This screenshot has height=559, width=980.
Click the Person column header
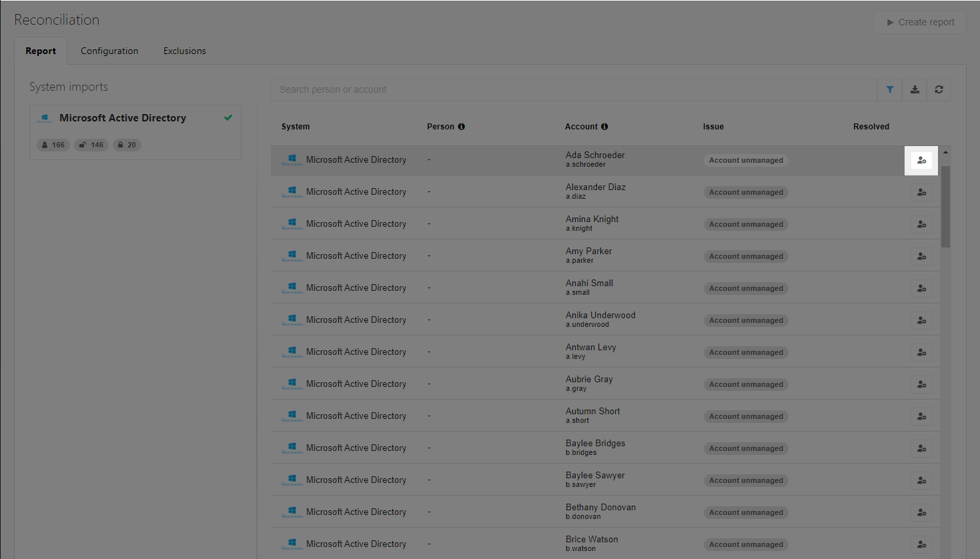[440, 127]
